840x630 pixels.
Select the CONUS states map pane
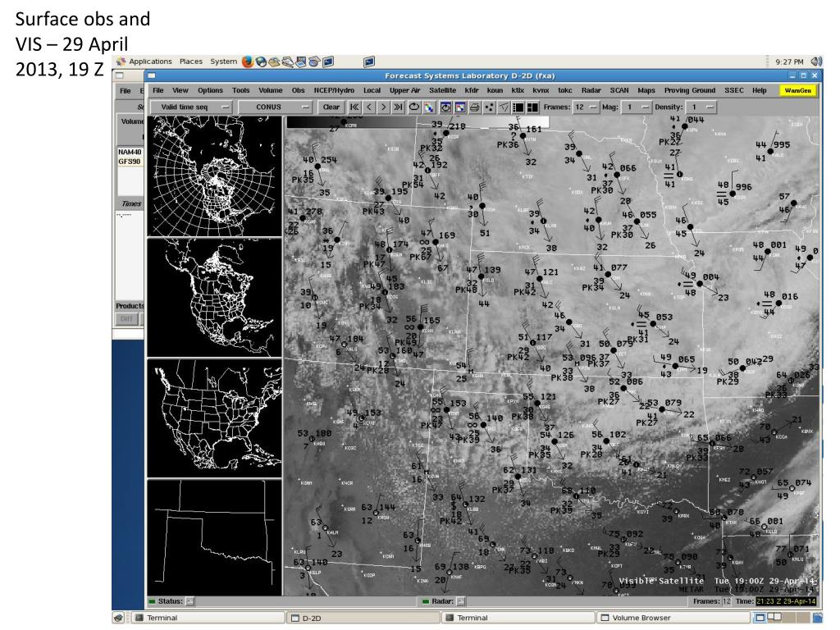[214, 418]
